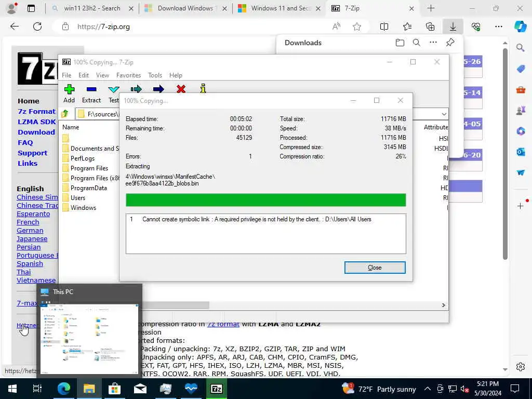
Task: Click the Edge sidebar search icon
Action: pos(521,48)
